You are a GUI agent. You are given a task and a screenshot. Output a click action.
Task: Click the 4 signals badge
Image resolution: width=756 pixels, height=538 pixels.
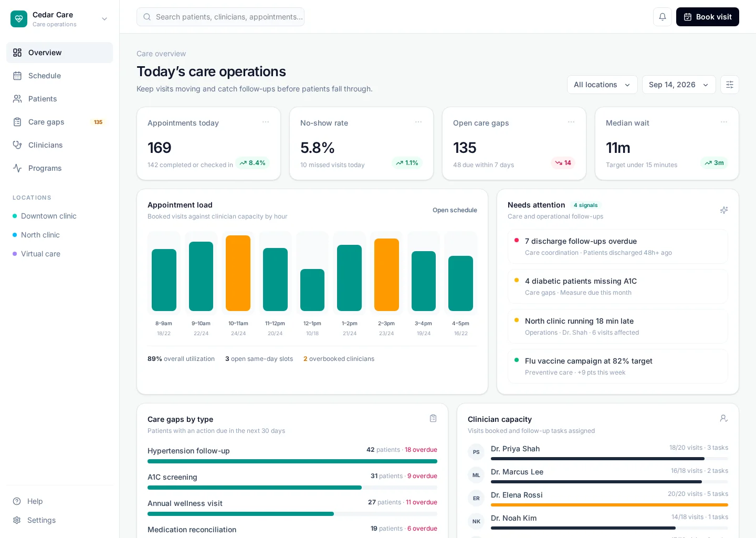[585, 205]
